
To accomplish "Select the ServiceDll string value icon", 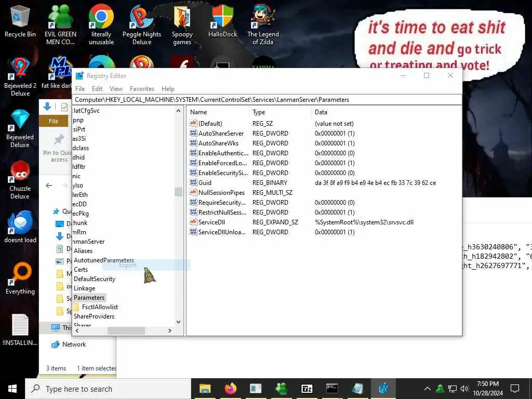I will (193, 222).
